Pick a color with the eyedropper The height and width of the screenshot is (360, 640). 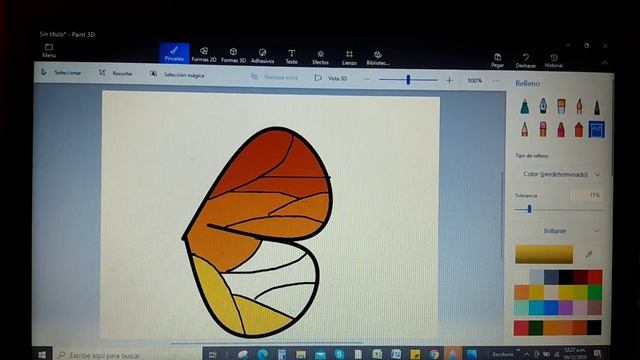pyautogui.click(x=589, y=254)
